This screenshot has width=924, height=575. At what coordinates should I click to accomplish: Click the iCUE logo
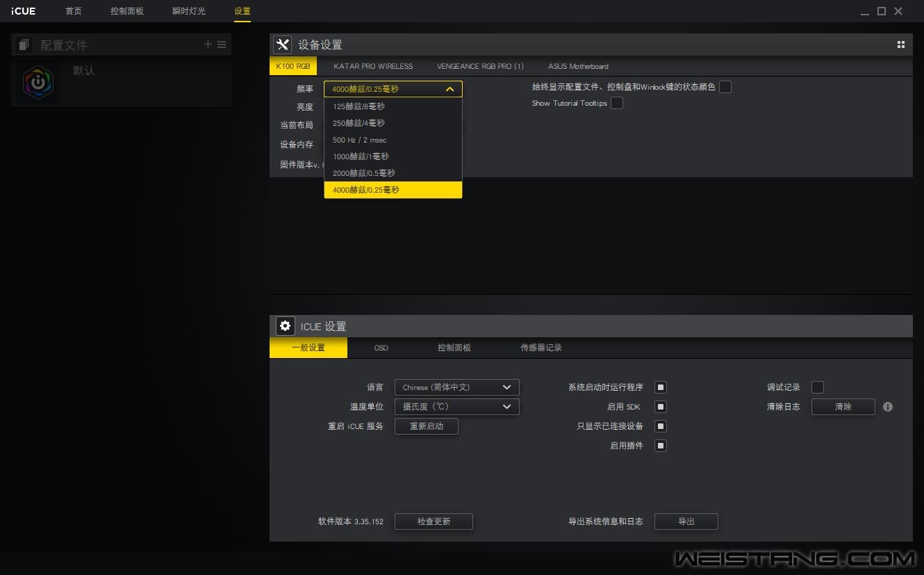[x=23, y=11]
